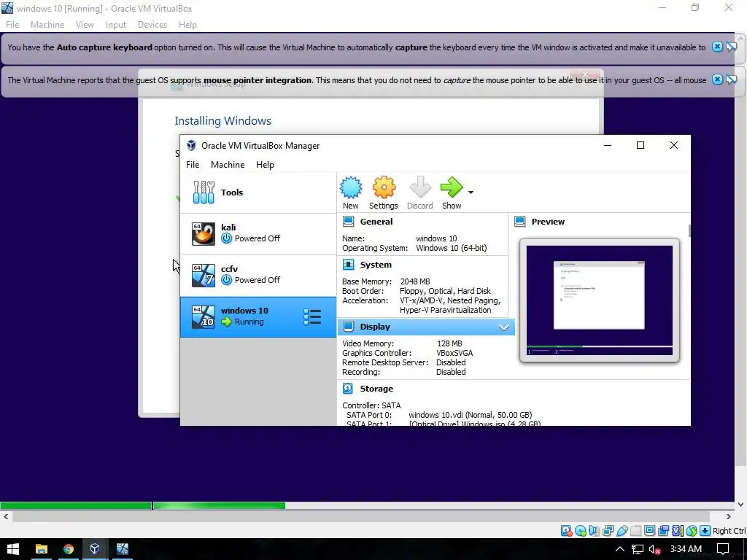Viewport: 747px width, 560px height.
Task: Suppress the mouse pointer integration message permanently
Action: [731, 79]
